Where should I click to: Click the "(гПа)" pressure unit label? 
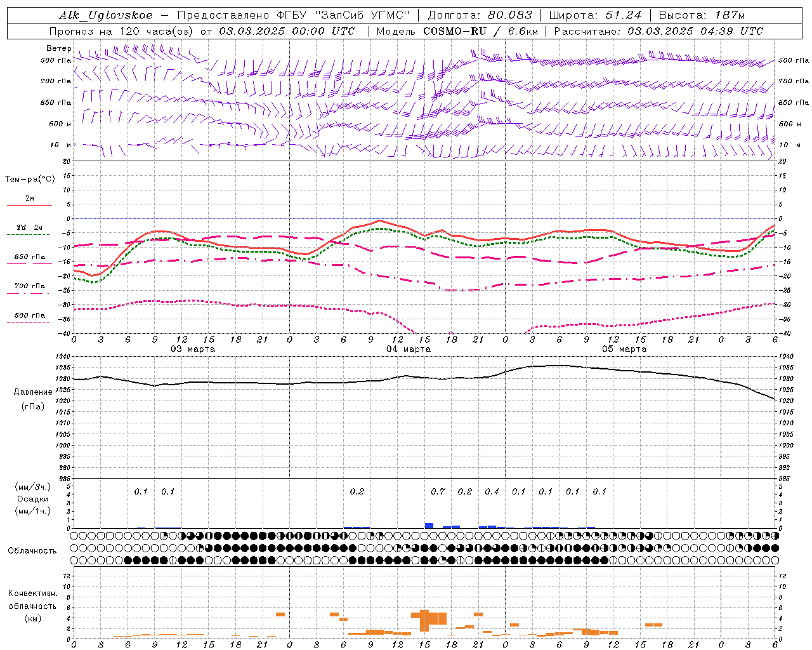[x=32, y=406]
